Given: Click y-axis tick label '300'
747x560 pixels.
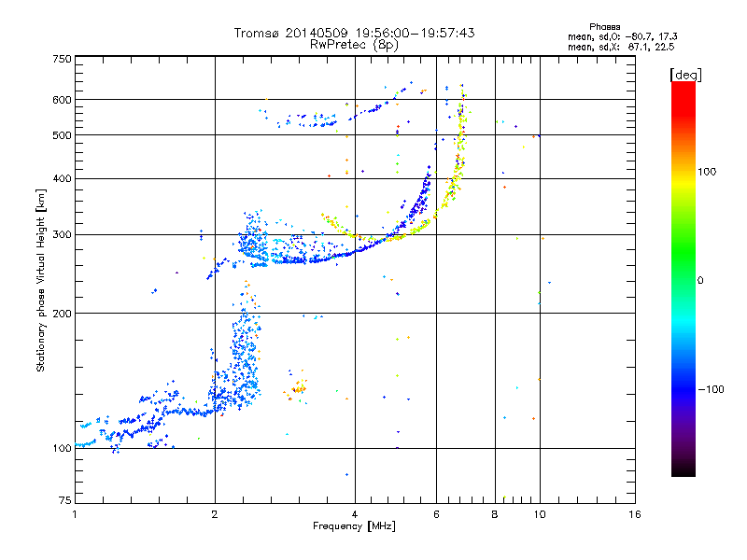Looking at the screenshot, I should (x=62, y=234).
